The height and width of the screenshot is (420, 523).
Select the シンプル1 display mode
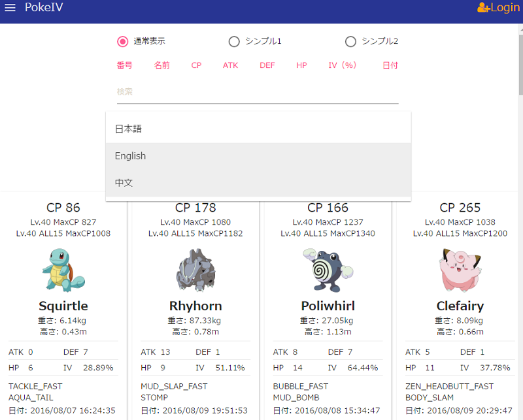tap(234, 42)
